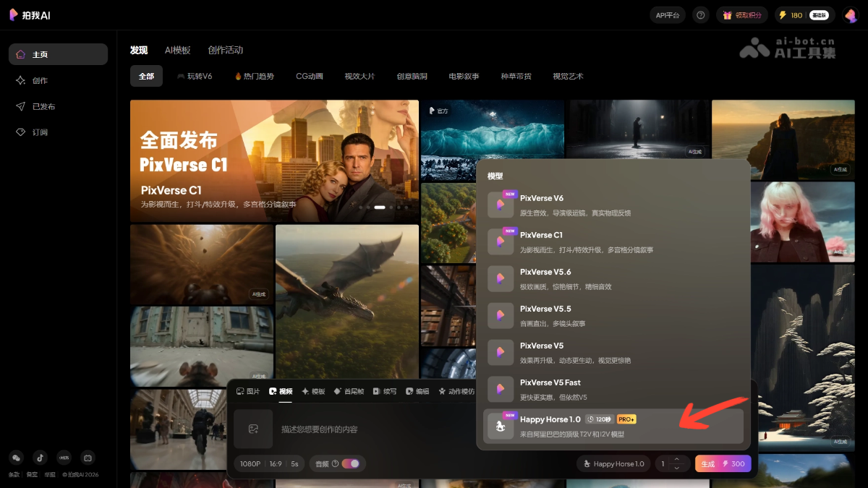
Task: Select the 模板 creation tab
Action: pyautogui.click(x=314, y=391)
